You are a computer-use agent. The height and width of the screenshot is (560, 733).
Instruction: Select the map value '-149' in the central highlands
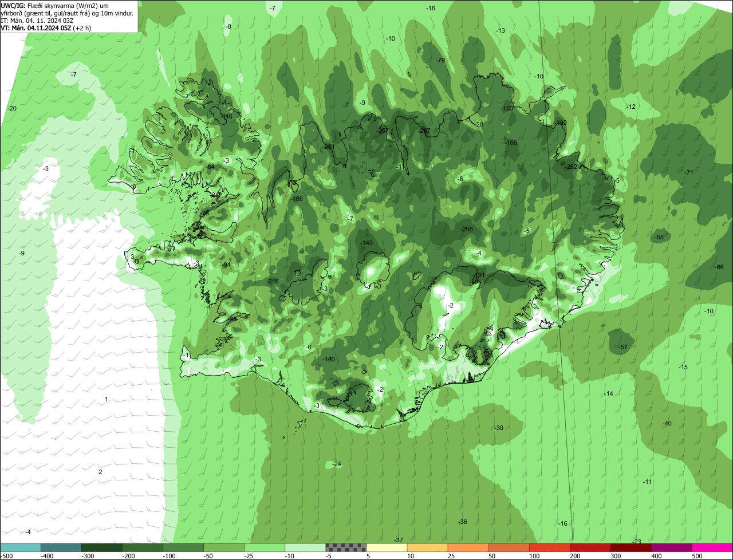[x=366, y=243]
